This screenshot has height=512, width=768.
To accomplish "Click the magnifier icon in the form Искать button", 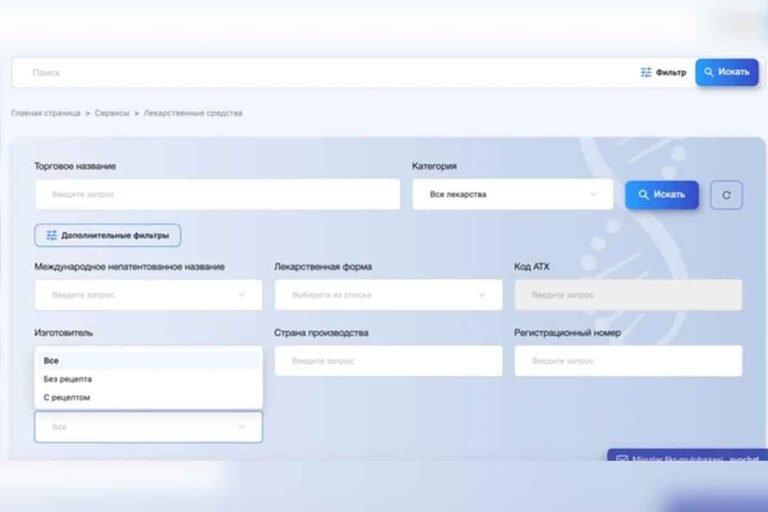I will (x=643, y=194).
